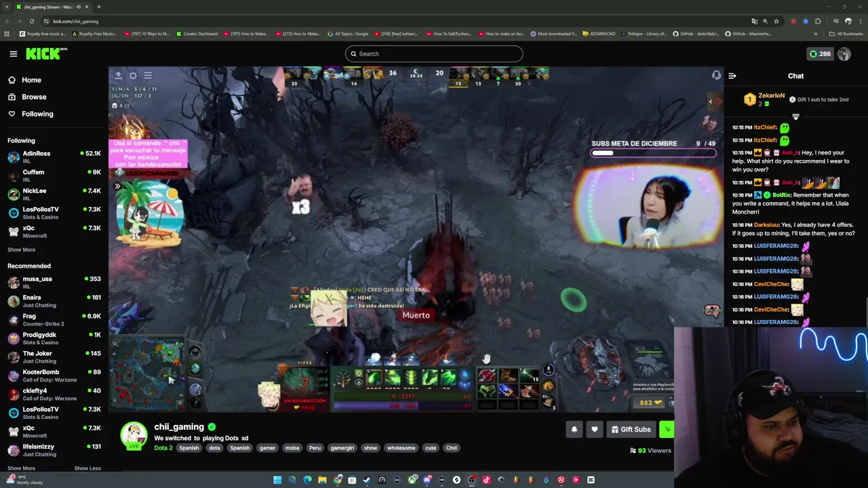Expand the gift leaderboard drop arrow
Image resolution: width=868 pixels, height=488 pixels.
(x=795, y=117)
